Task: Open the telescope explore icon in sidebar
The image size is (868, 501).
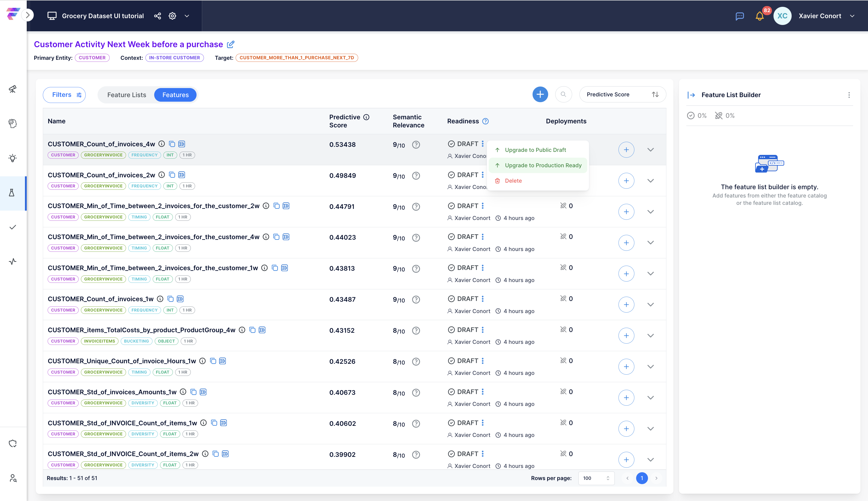Action: 13,89
